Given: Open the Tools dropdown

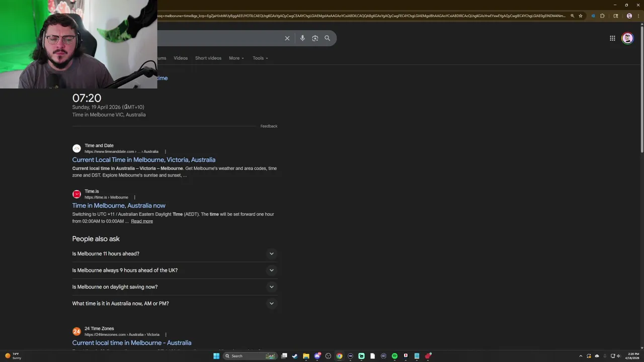Looking at the screenshot, I should pos(260,58).
